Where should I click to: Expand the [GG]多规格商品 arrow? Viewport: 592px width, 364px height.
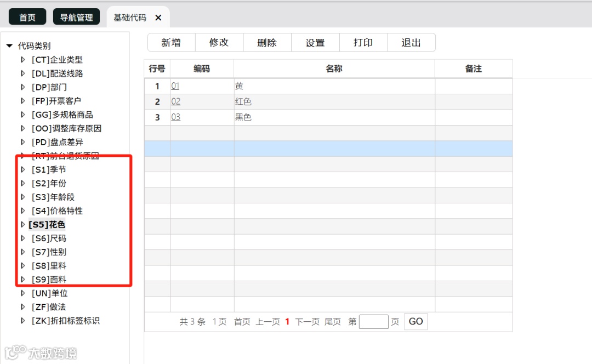coord(22,115)
